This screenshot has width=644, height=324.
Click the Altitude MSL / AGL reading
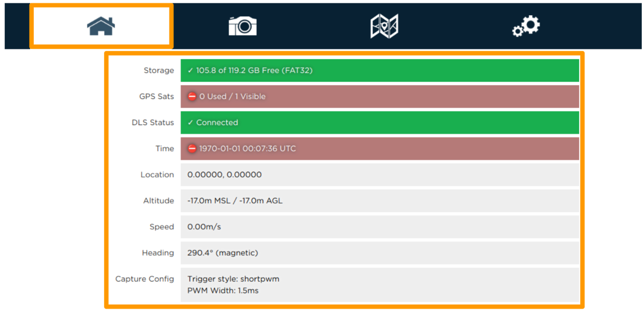point(235,201)
